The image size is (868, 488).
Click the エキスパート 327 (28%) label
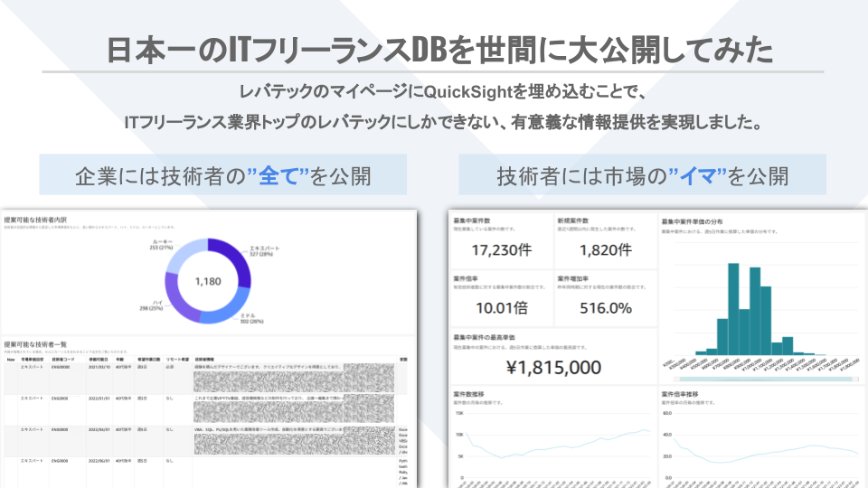click(x=265, y=251)
